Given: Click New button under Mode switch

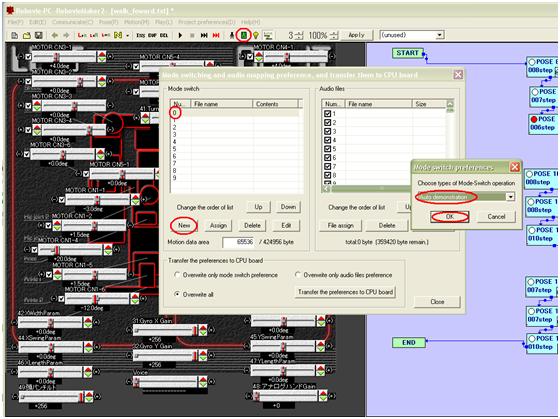Looking at the screenshot, I should click(184, 225).
